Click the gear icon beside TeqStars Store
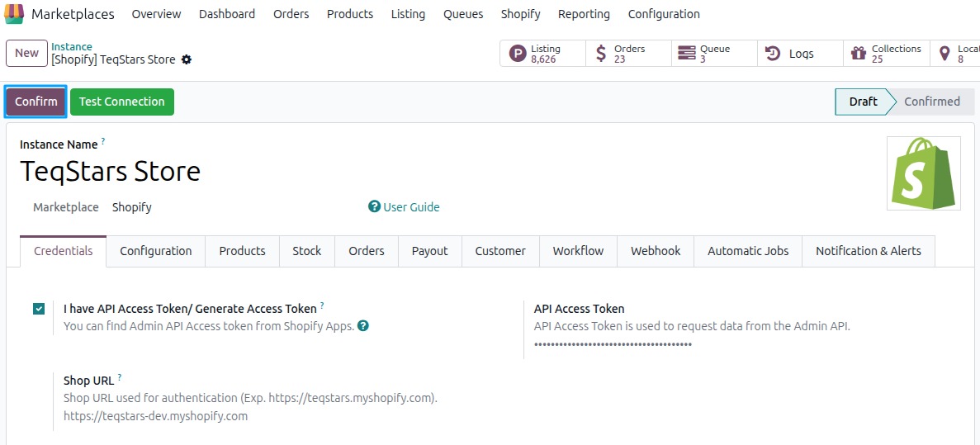Viewport: 980px width, 445px height. (x=187, y=60)
